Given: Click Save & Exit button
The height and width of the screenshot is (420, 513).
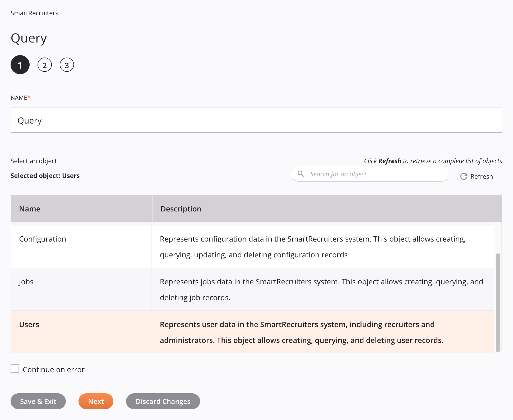Looking at the screenshot, I should (38, 401).
